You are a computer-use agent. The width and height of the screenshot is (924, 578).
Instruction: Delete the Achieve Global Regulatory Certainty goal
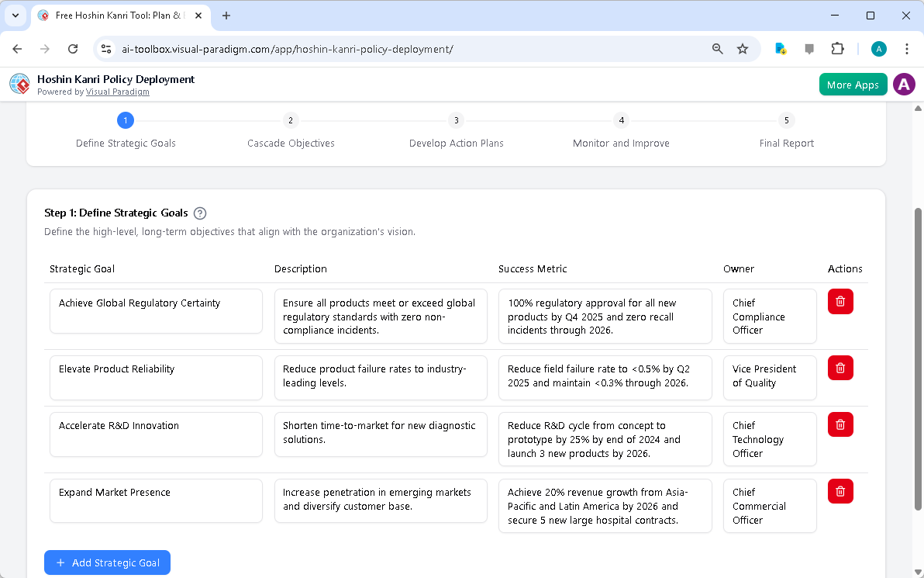[840, 301]
